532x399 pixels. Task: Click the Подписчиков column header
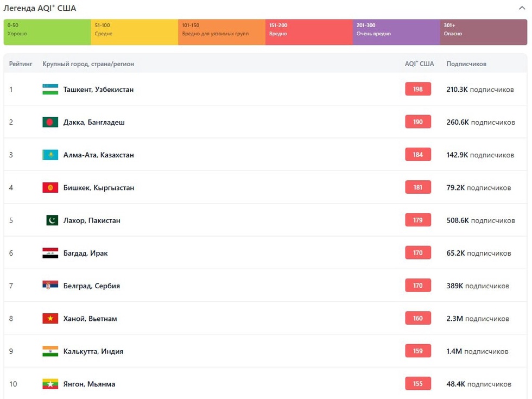click(x=466, y=64)
